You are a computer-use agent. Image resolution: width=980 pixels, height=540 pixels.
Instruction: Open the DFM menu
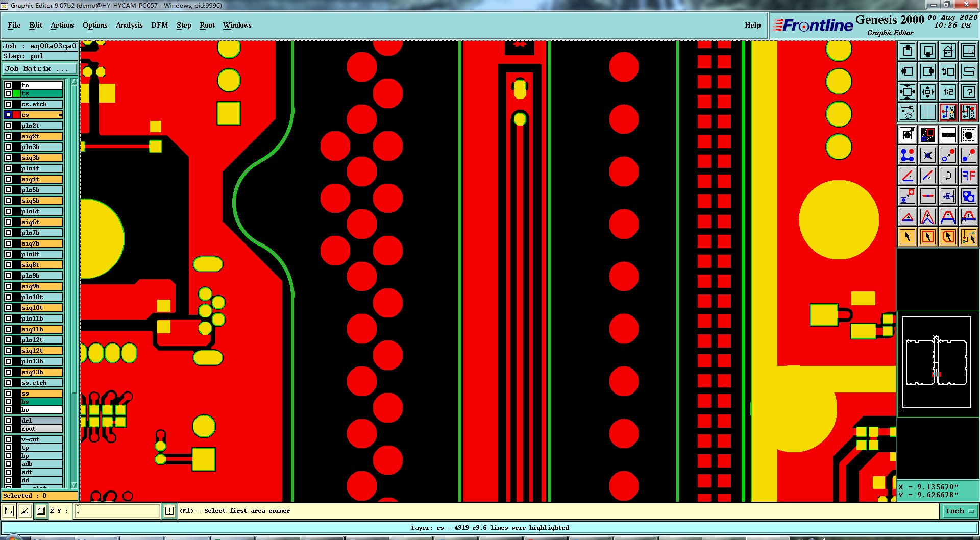coord(160,25)
